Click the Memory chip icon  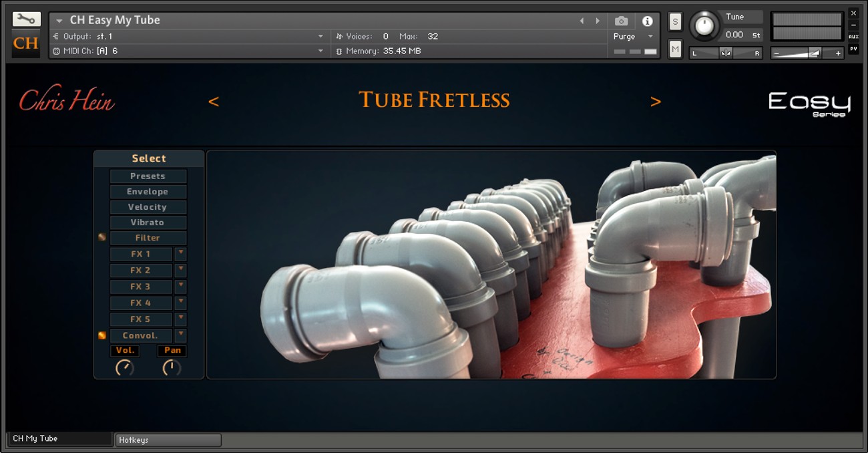coord(339,51)
